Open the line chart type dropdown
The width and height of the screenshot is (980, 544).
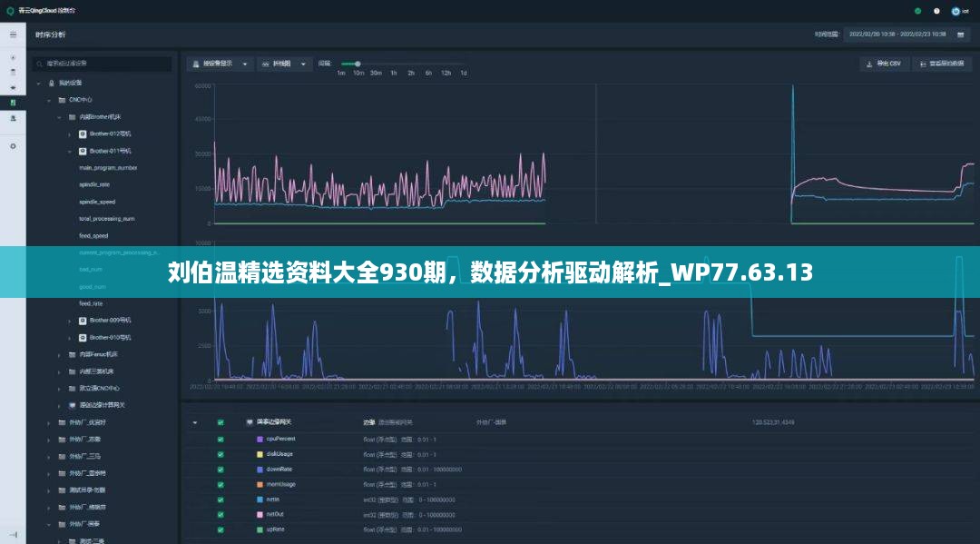coord(283,64)
